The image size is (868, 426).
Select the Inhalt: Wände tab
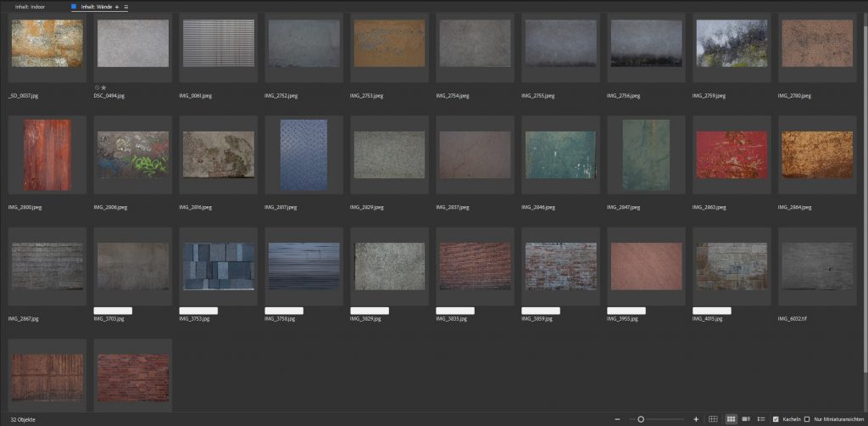coord(95,7)
